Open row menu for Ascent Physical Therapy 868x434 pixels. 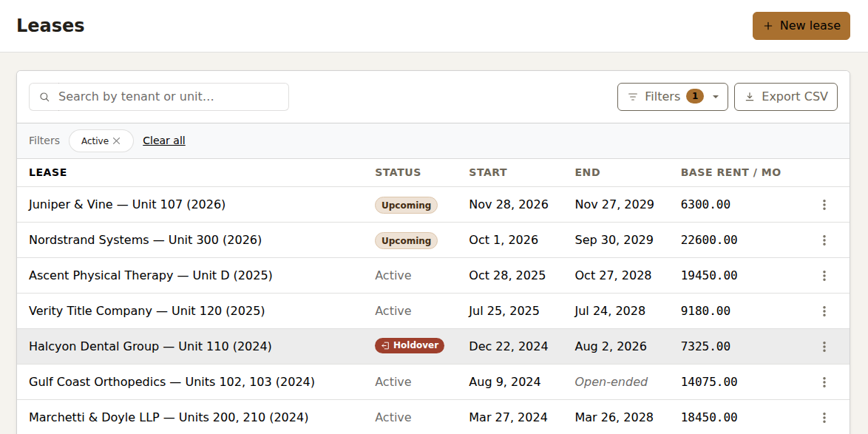coord(824,276)
